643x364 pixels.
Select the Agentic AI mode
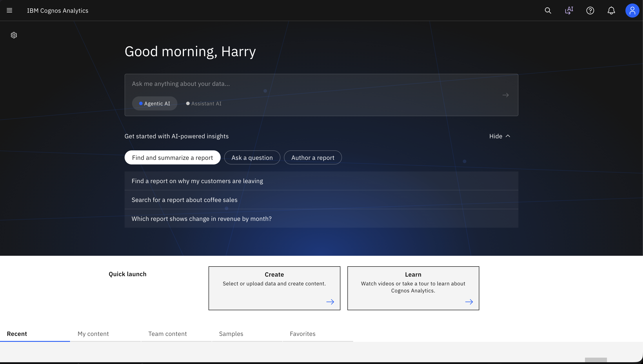pos(155,103)
